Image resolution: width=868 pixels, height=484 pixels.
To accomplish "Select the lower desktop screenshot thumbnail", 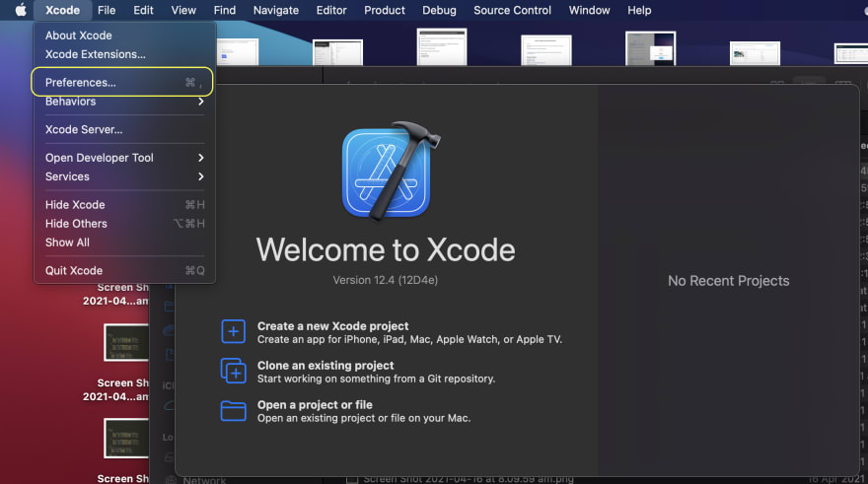I will coord(126,438).
